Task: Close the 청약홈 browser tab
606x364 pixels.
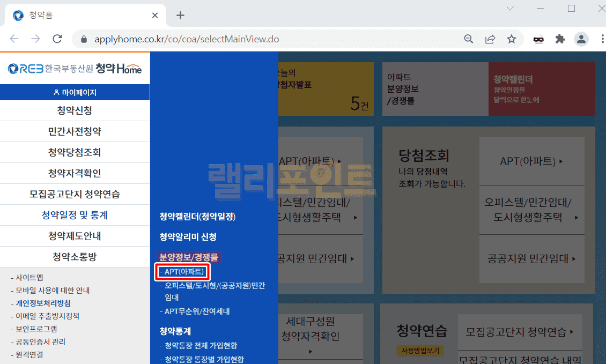Action: pos(156,16)
